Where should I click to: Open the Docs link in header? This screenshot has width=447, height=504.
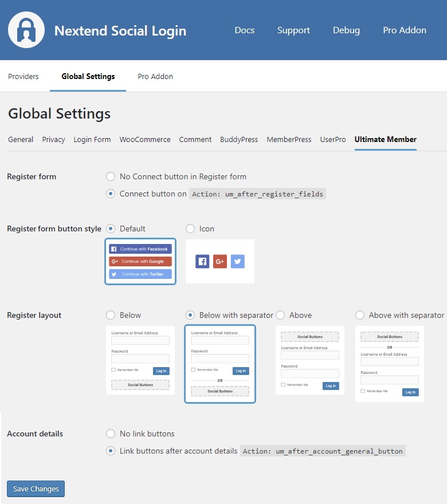245,30
